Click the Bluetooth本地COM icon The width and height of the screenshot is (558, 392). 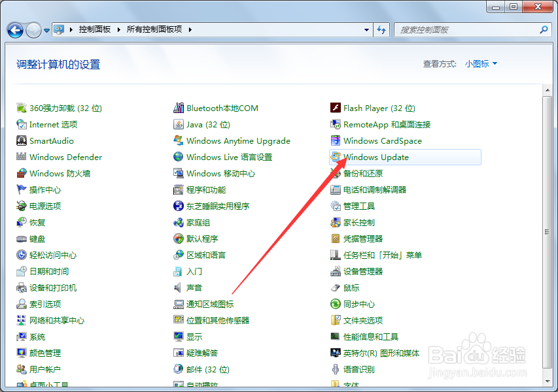(179, 108)
